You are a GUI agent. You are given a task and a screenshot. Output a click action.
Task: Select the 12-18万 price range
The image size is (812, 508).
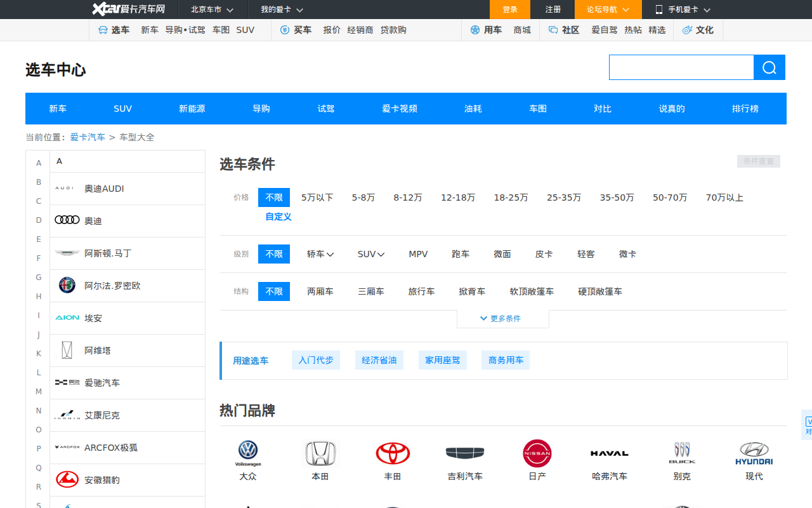pyautogui.click(x=458, y=197)
